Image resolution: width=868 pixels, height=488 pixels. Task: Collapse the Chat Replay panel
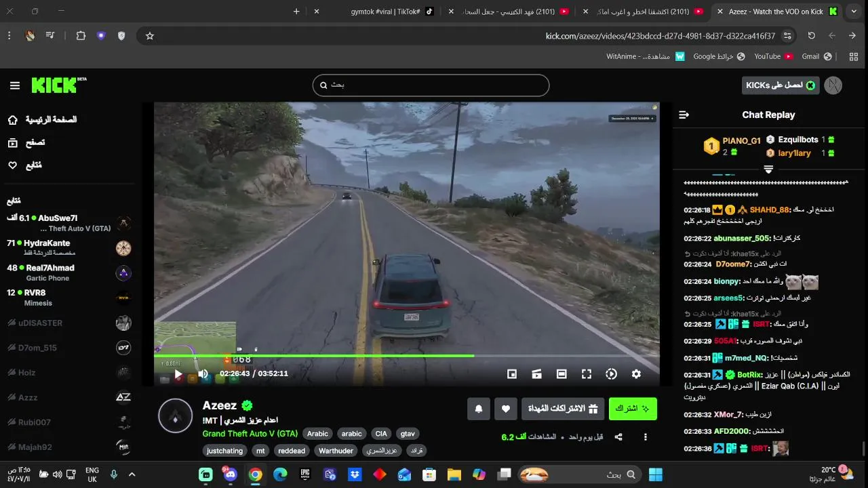(x=684, y=115)
